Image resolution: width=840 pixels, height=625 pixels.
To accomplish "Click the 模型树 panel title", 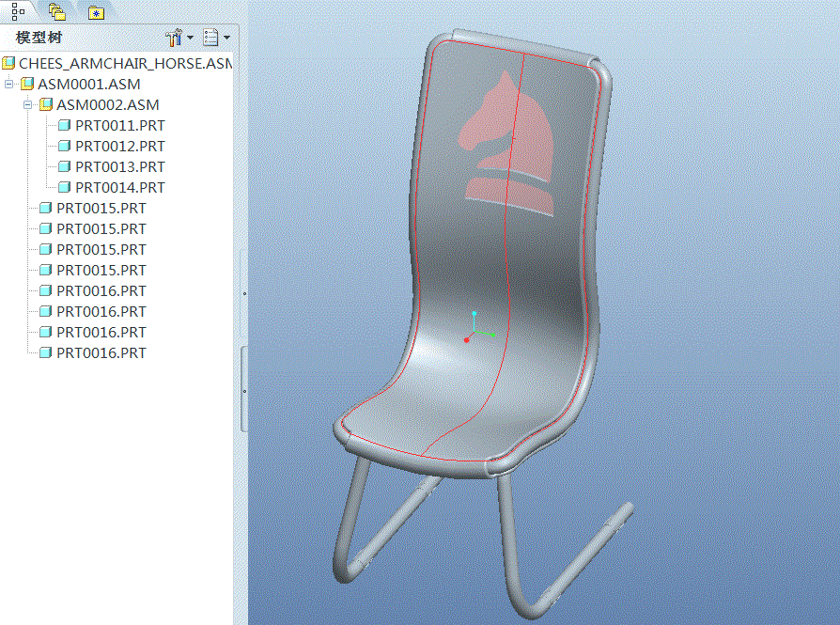I will tap(39, 38).
